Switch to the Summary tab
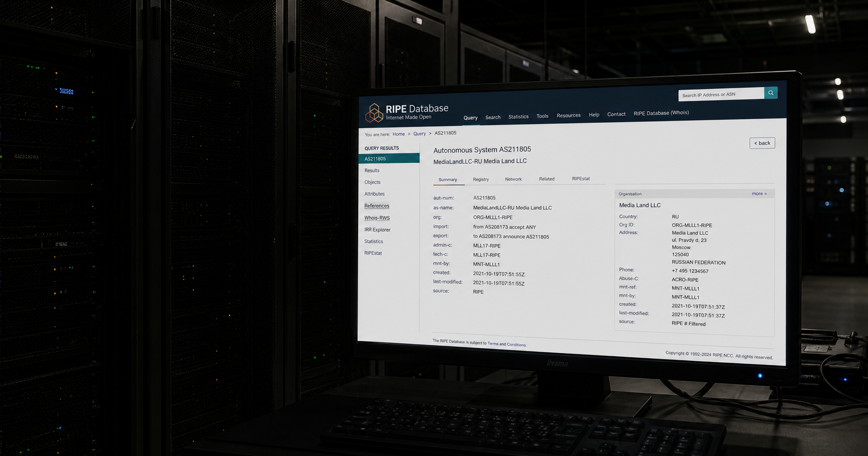The height and width of the screenshot is (456, 868). (x=448, y=180)
